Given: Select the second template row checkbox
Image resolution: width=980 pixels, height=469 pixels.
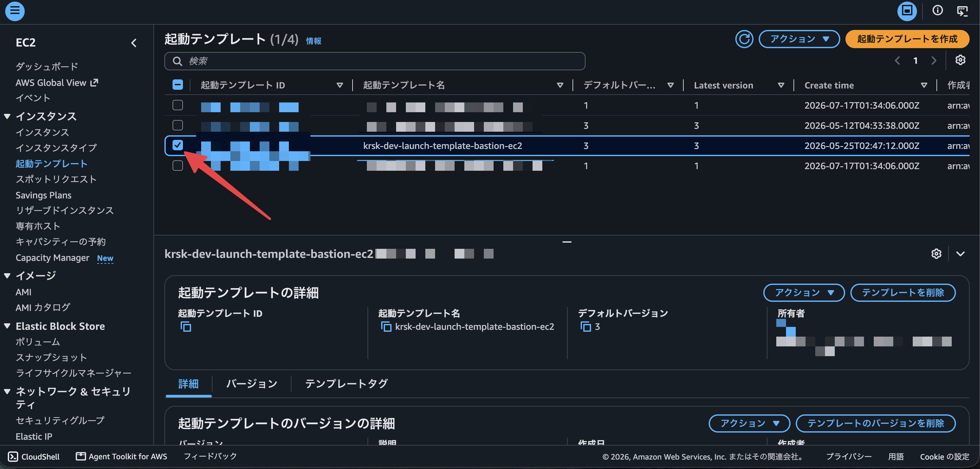Looking at the screenshot, I should 178,125.
